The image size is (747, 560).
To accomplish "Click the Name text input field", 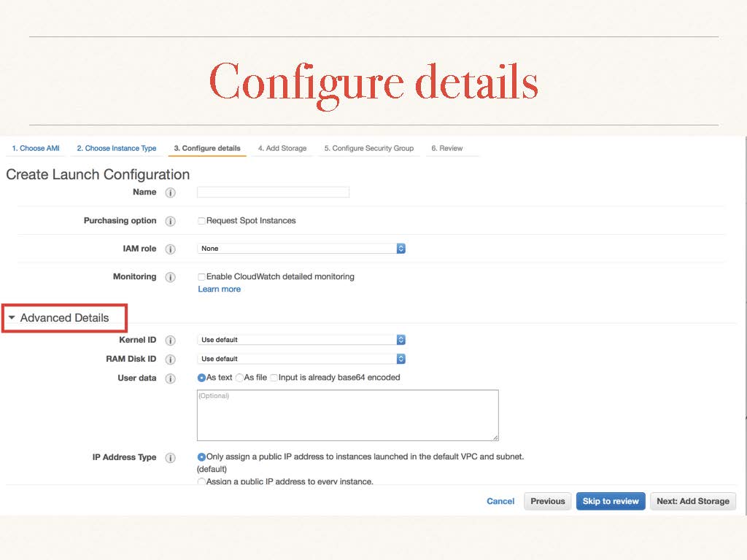I will [x=273, y=192].
